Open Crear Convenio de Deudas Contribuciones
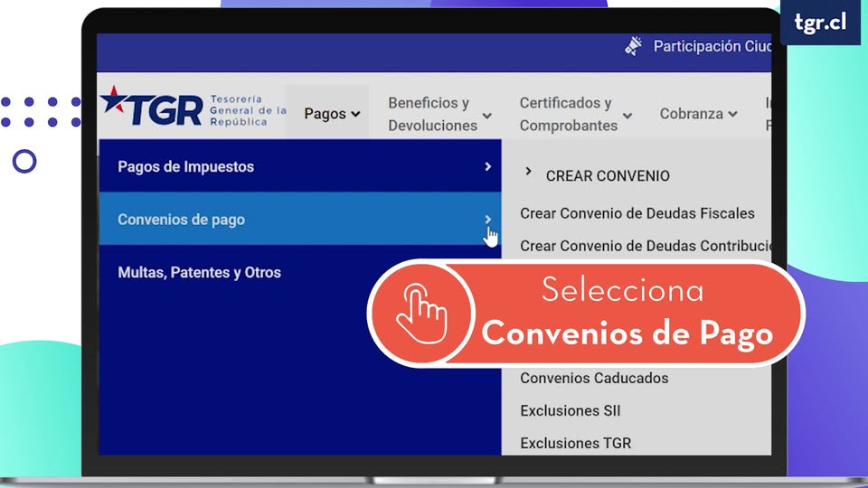This screenshot has width=868, height=488. tap(646, 246)
